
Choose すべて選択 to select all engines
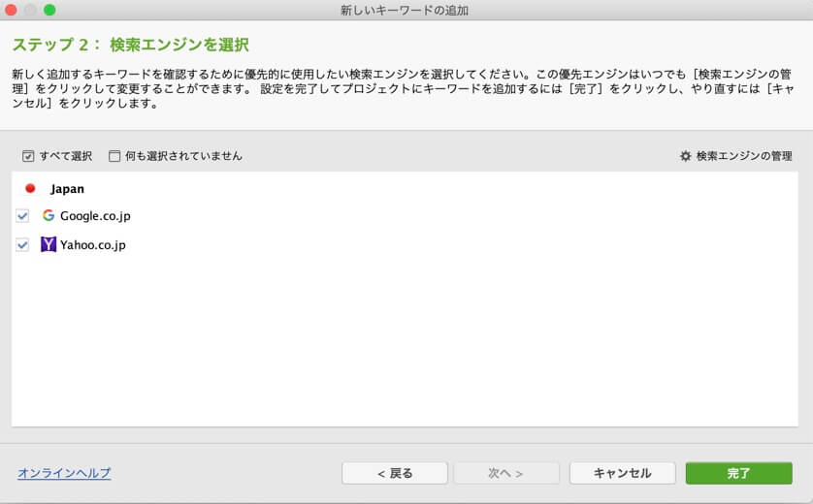pos(28,156)
